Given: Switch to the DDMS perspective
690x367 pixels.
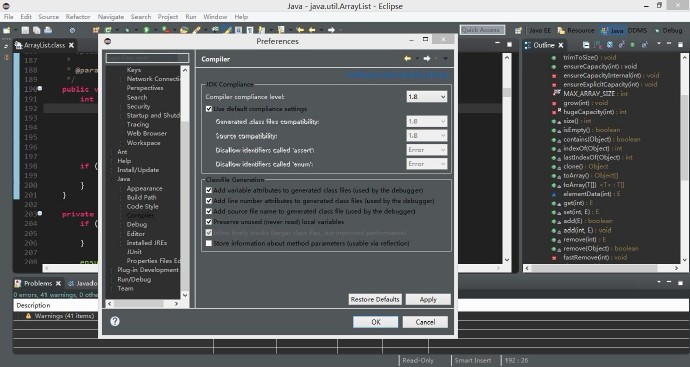Looking at the screenshot, I should coord(637,30).
